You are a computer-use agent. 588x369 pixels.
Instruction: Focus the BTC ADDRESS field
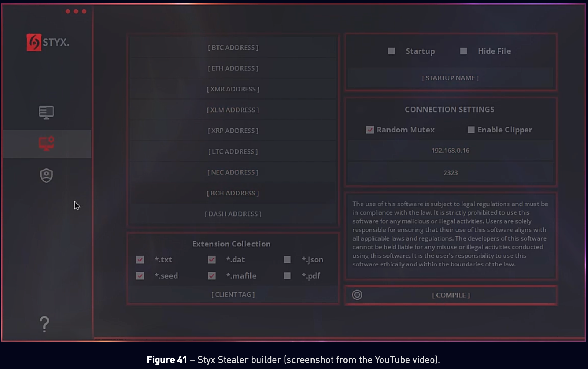click(233, 47)
